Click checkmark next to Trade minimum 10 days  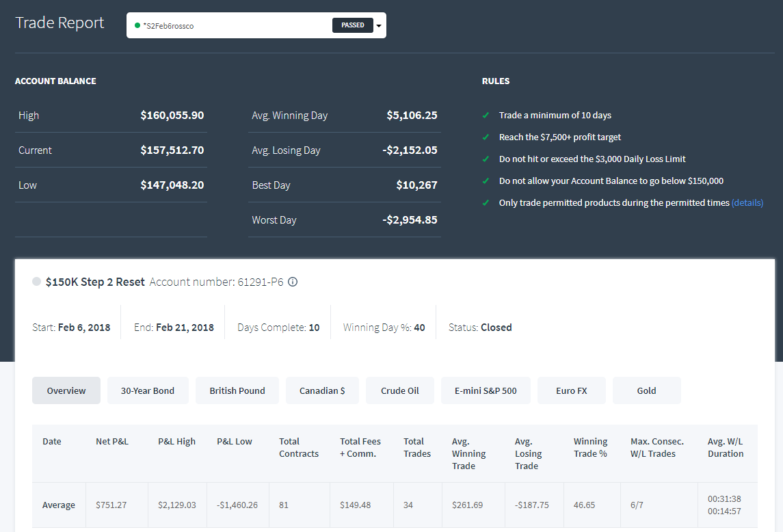pyautogui.click(x=486, y=116)
